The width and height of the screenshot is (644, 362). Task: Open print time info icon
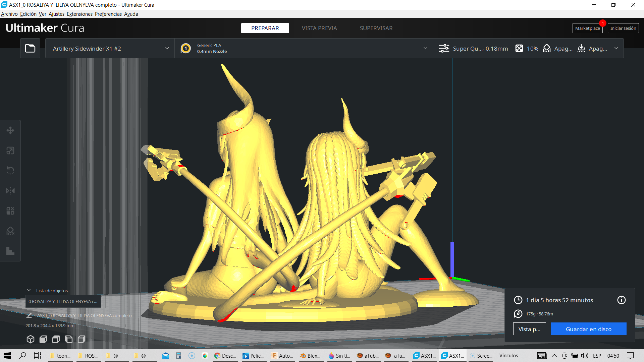pyautogui.click(x=621, y=300)
